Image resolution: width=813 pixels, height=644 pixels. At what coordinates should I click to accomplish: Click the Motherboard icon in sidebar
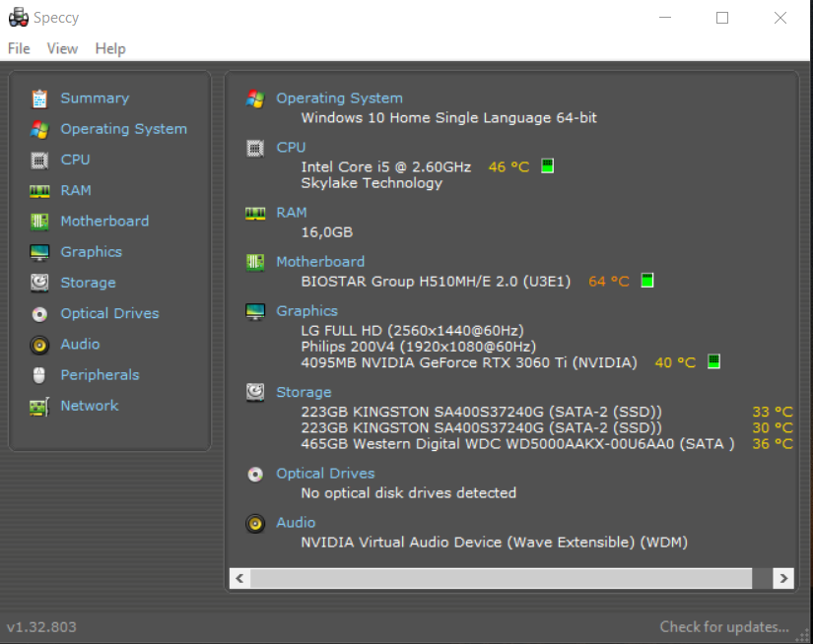39,222
